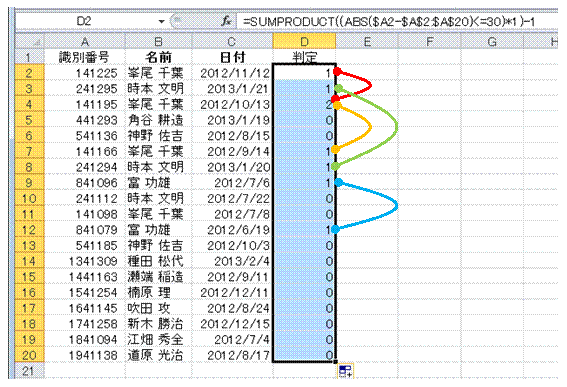Open the Auto Fill Options icon
The height and width of the screenshot is (387, 567).
point(345,371)
